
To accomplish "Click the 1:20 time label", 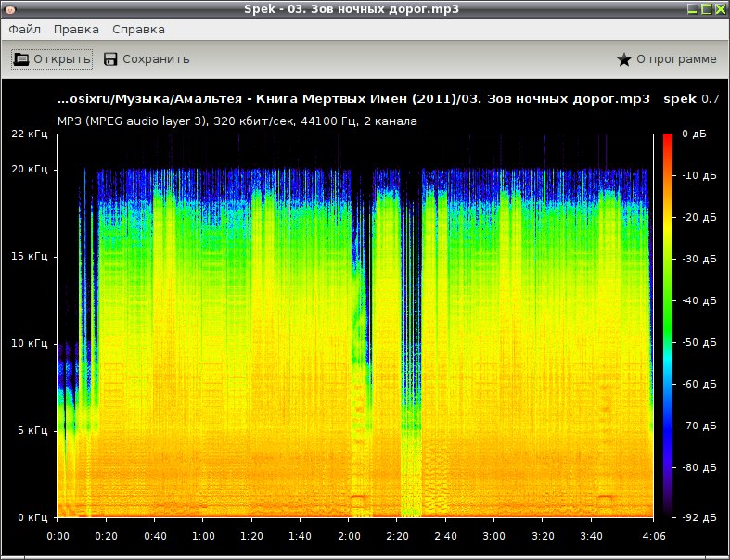I will click(x=251, y=536).
